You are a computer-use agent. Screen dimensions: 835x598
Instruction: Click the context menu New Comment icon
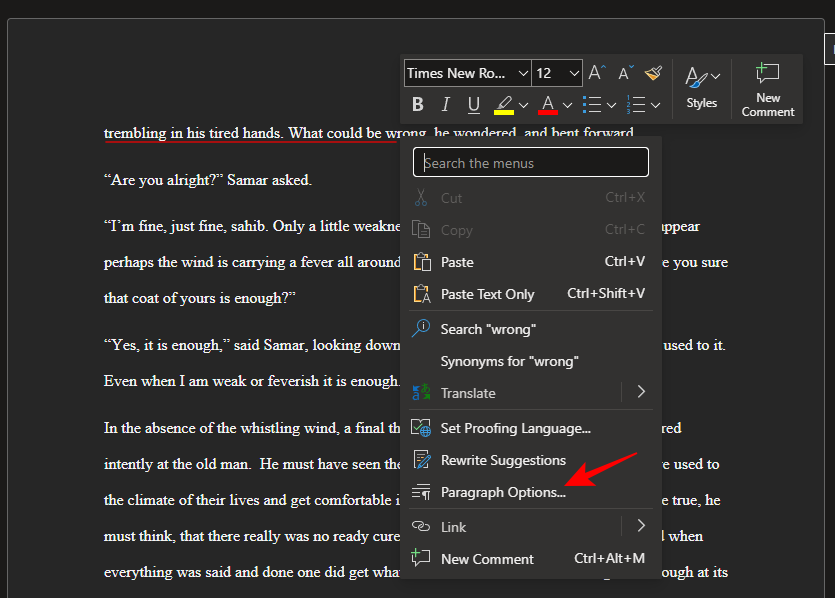click(421, 558)
